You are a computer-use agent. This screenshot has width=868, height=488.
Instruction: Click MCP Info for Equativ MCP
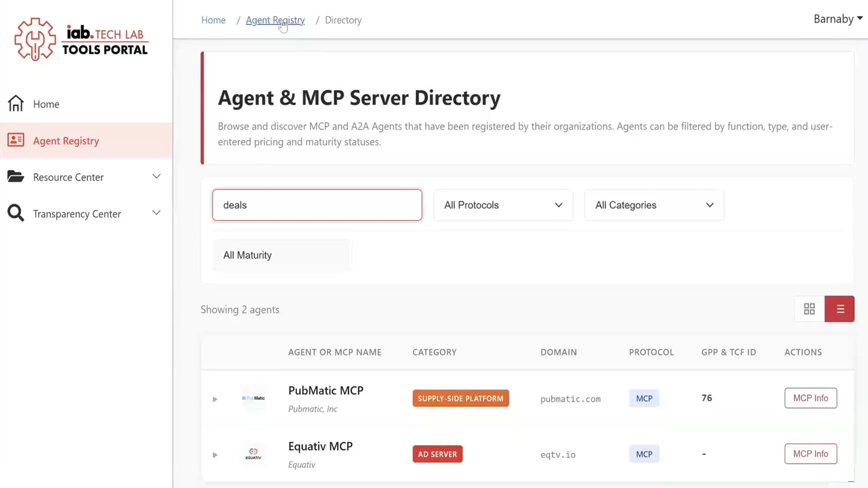click(x=811, y=454)
